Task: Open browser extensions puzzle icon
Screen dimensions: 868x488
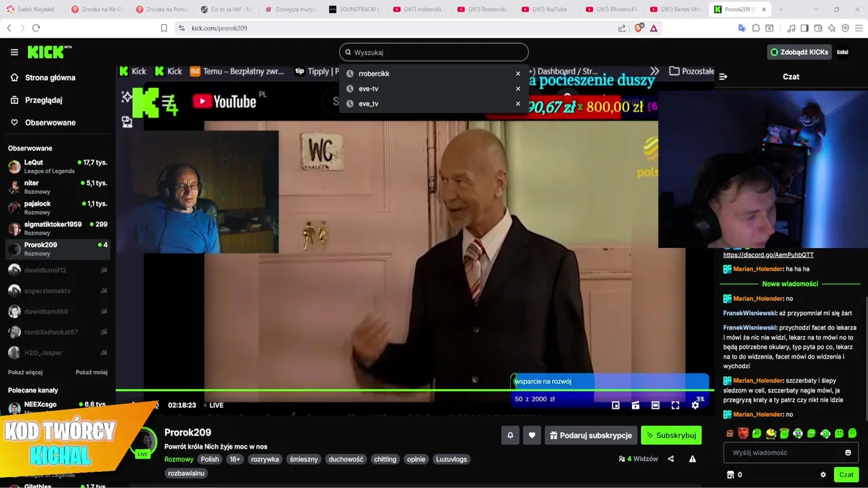Action: click(756, 28)
